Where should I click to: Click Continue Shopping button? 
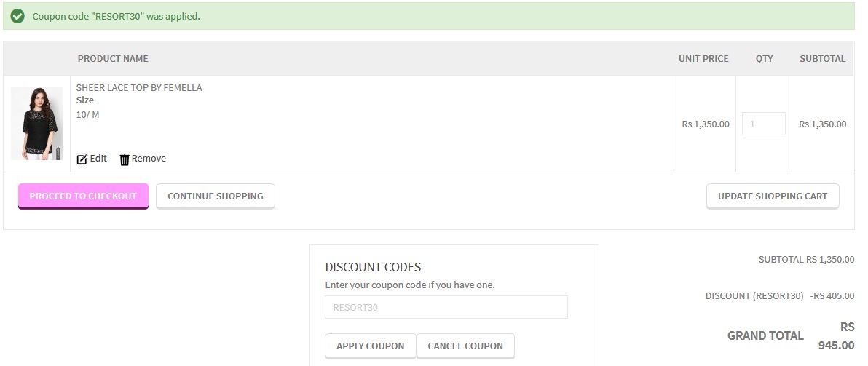pyautogui.click(x=216, y=196)
